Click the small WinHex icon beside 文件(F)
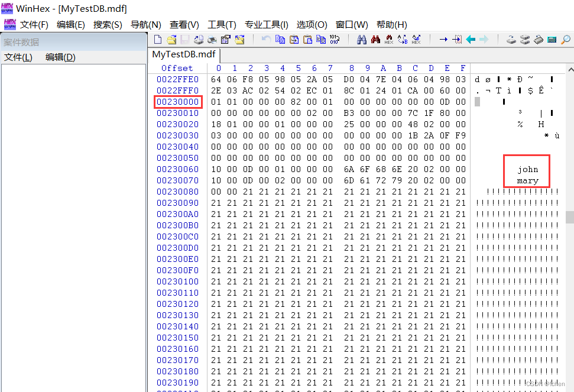Viewport: 574px width, 392px height. pyautogui.click(x=10, y=24)
